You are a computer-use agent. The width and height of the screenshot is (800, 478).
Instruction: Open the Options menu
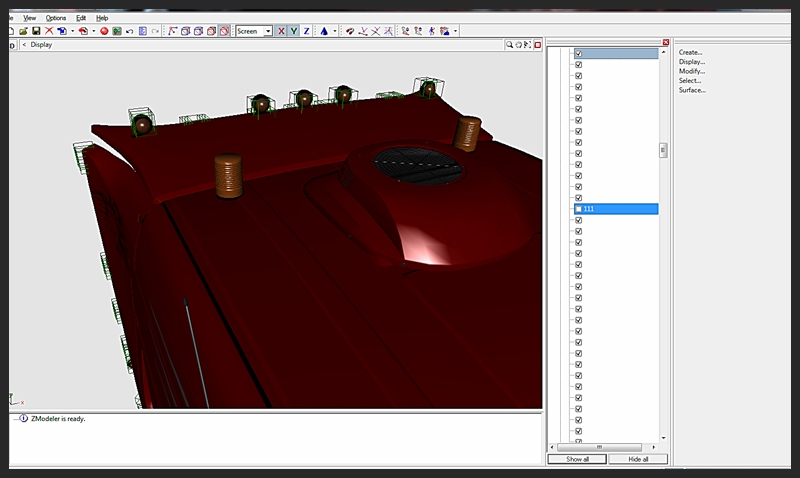pyautogui.click(x=56, y=18)
